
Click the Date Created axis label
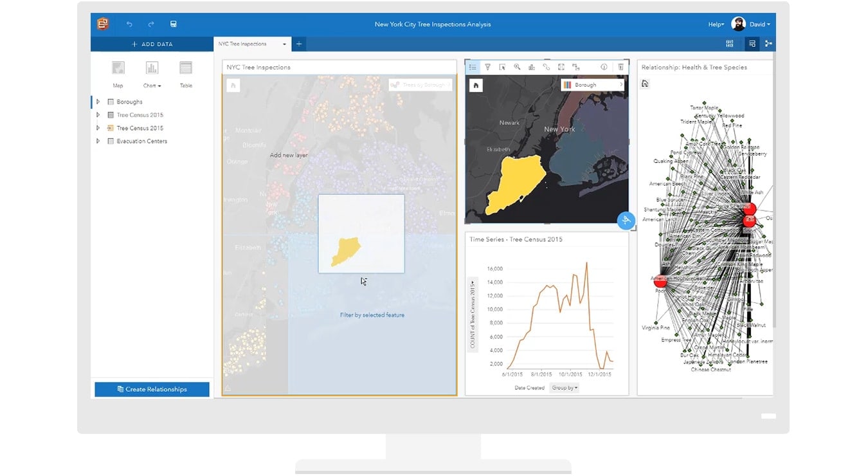coord(530,388)
